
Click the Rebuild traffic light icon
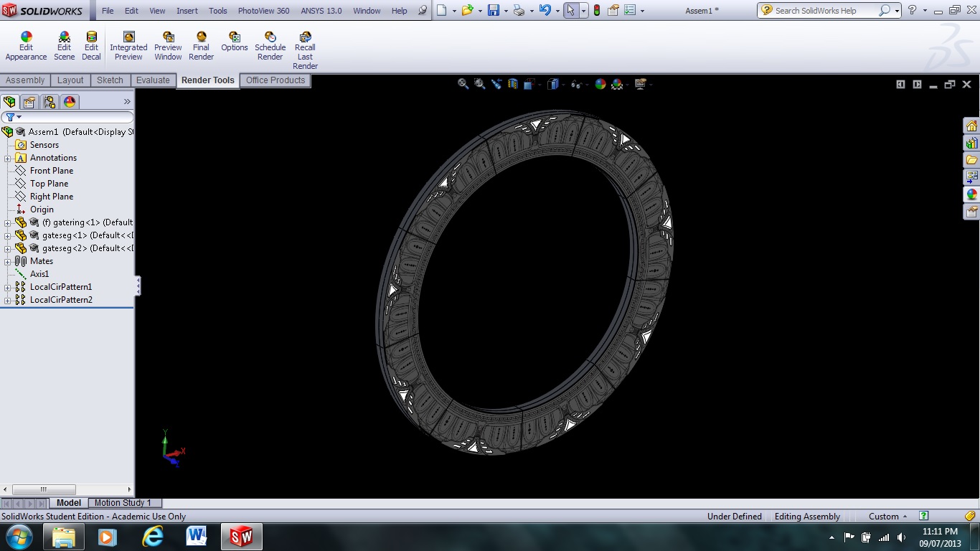pyautogui.click(x=597, y=10)
